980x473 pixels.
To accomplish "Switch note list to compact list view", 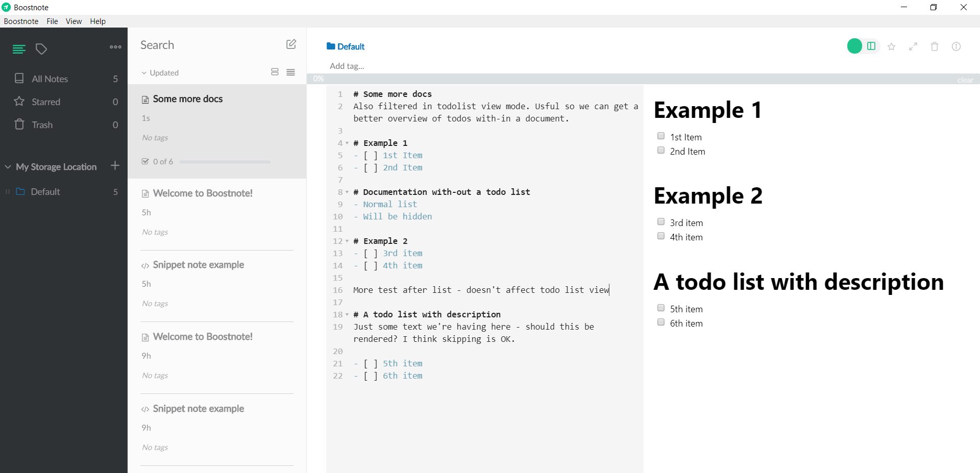I will [290, 72].
